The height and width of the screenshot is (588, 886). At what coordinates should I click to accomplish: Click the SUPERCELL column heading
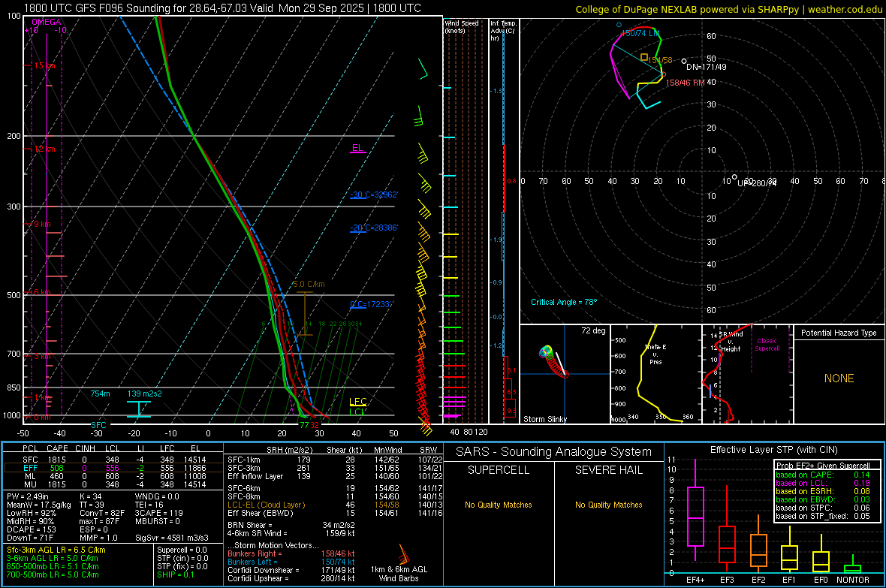click(x=499, y=470)
